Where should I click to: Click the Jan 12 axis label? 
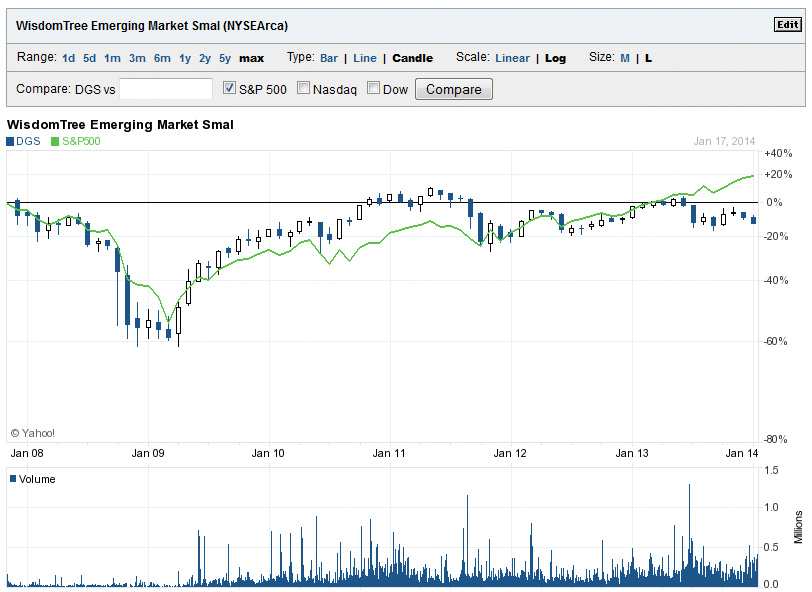point(510,453)
